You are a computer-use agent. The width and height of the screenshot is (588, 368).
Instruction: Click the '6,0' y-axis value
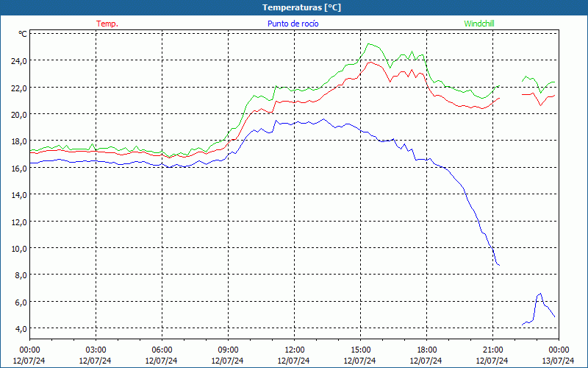coord(21,302)
